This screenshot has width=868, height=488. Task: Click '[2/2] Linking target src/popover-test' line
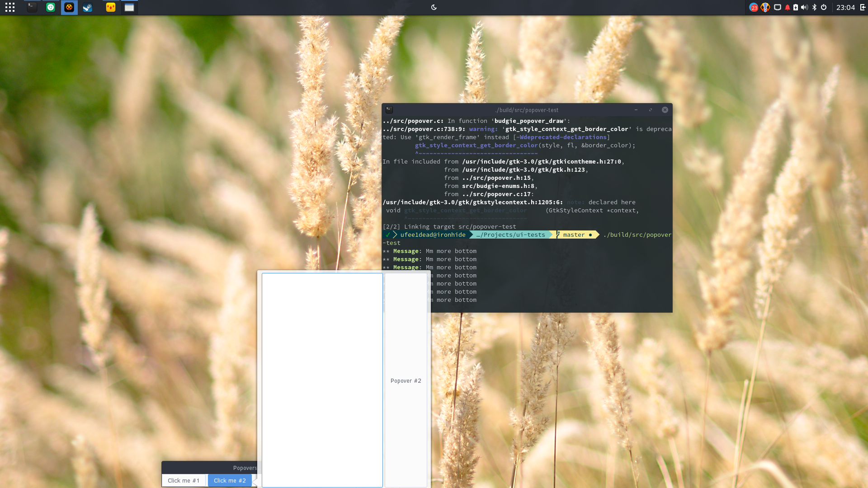click(449, 226)
